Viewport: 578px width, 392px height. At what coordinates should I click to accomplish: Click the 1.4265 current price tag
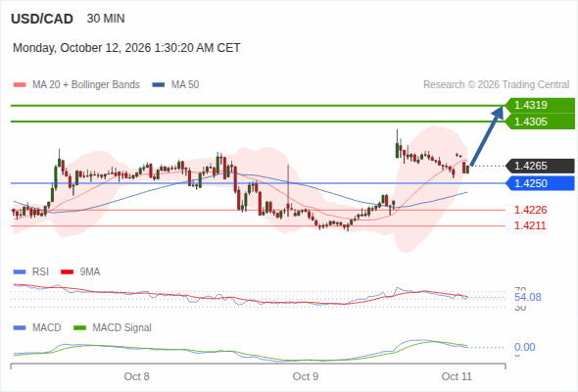pos(540,166)
